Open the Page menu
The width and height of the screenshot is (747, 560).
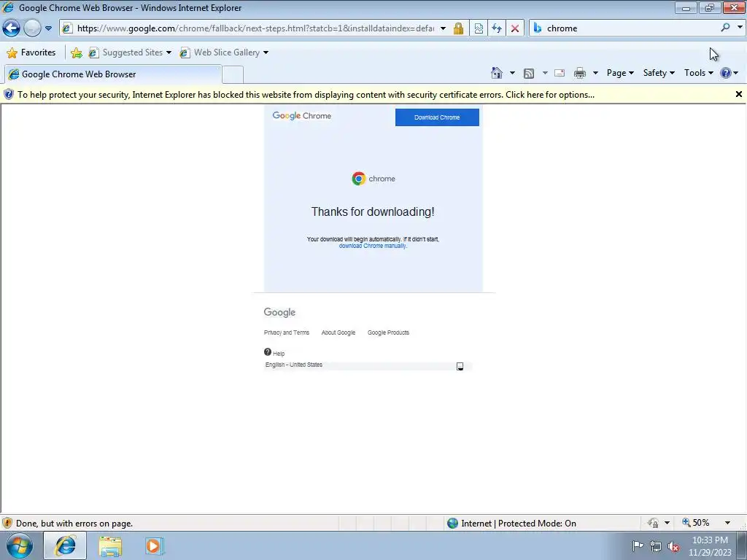(620, 73)
